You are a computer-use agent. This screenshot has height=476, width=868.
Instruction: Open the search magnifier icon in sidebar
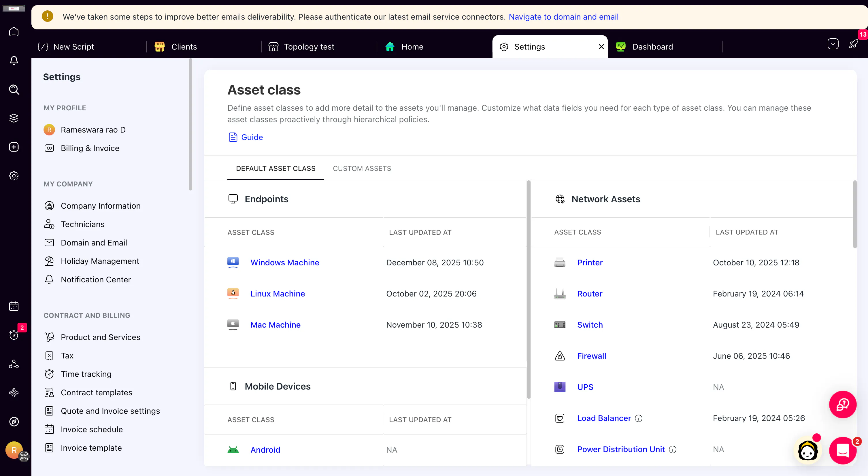pos(14,89)
